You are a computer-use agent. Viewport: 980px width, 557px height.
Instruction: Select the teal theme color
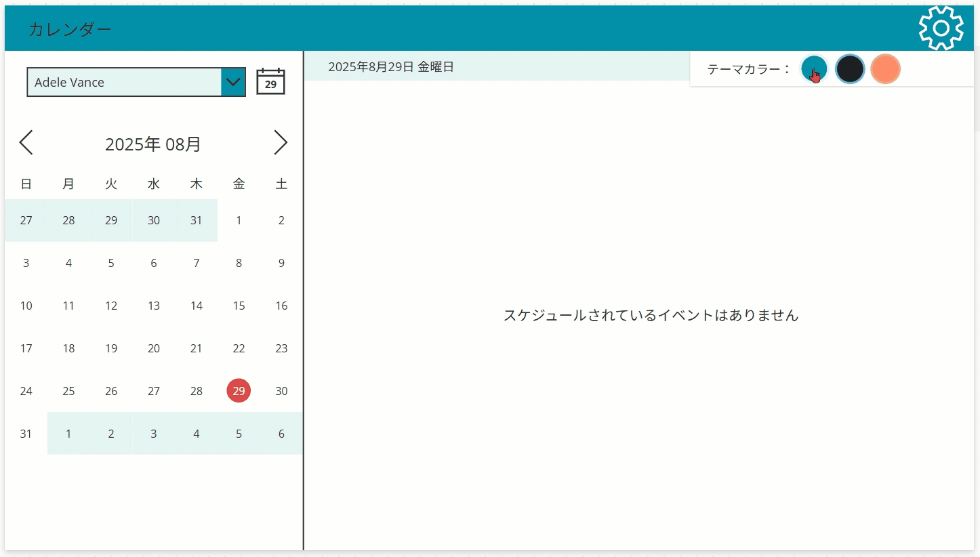pos(814,68)
